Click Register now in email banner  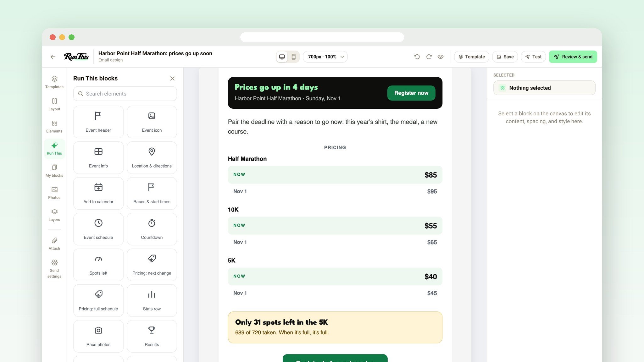tap(411, 93)
